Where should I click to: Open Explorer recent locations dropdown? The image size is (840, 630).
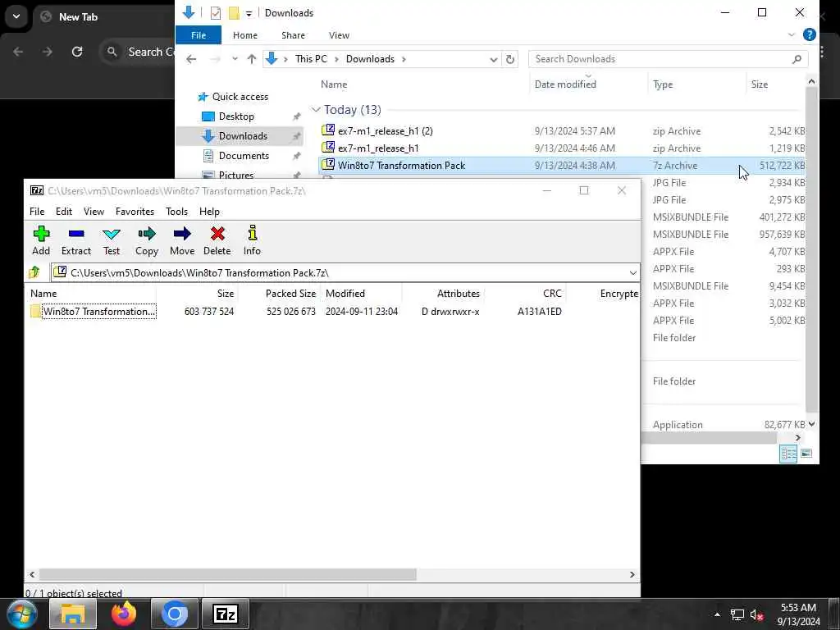235,59
